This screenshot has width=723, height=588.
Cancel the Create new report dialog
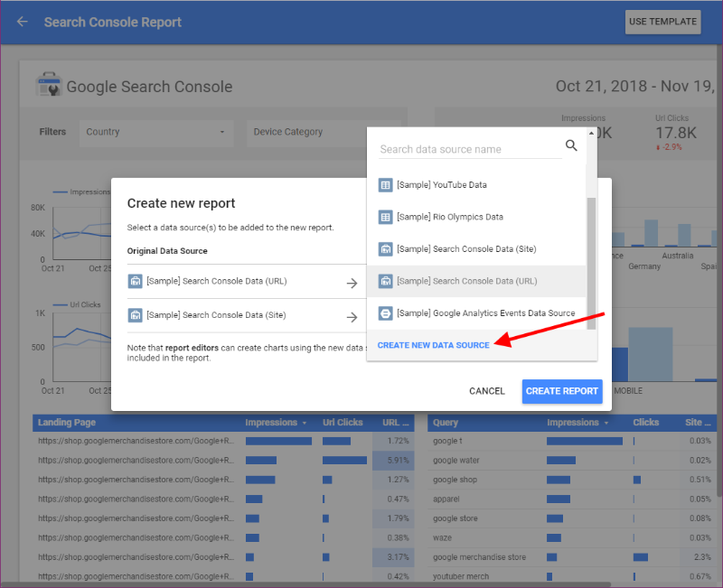point(487,391)
